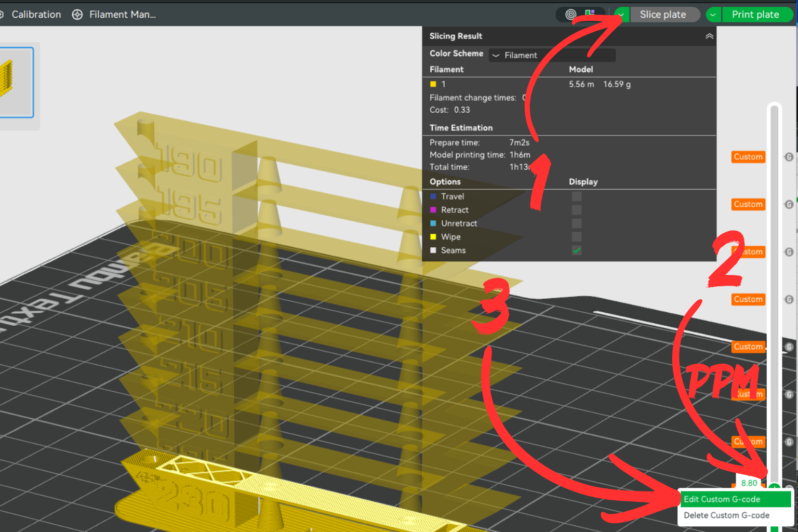Click the spiral preview icon in top toolbar
The width and height of the screenshot is (798, 532).
(570, 15)
